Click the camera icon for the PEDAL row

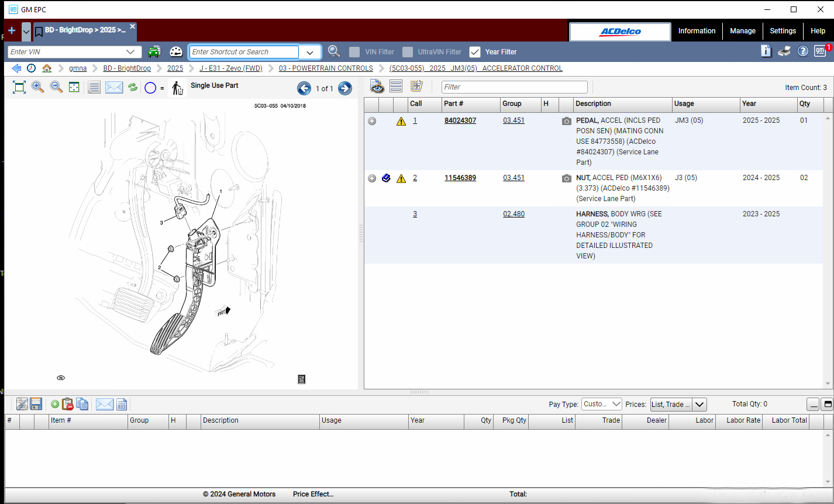click(x=566, y=121)
